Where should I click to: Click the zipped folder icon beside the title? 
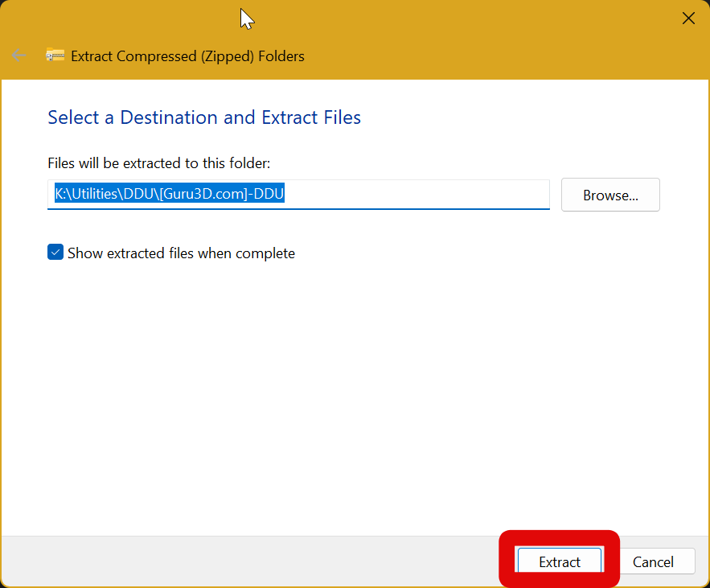point(55,56)
